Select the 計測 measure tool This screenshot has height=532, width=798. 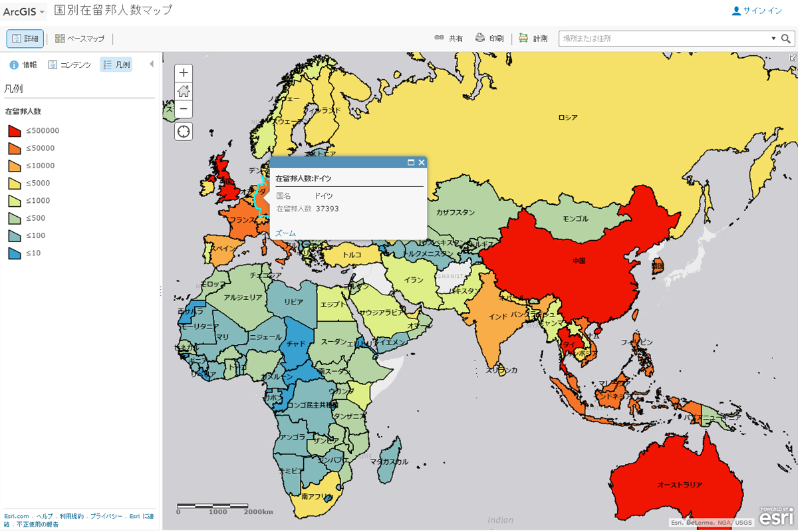click(533, 39)
